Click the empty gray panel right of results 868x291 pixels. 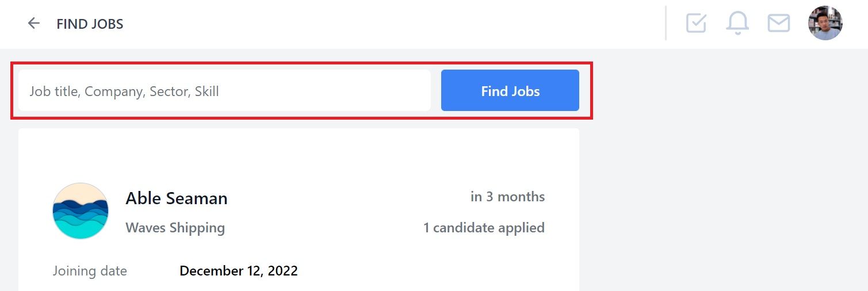pyautogui.click(x=725, y=173)
